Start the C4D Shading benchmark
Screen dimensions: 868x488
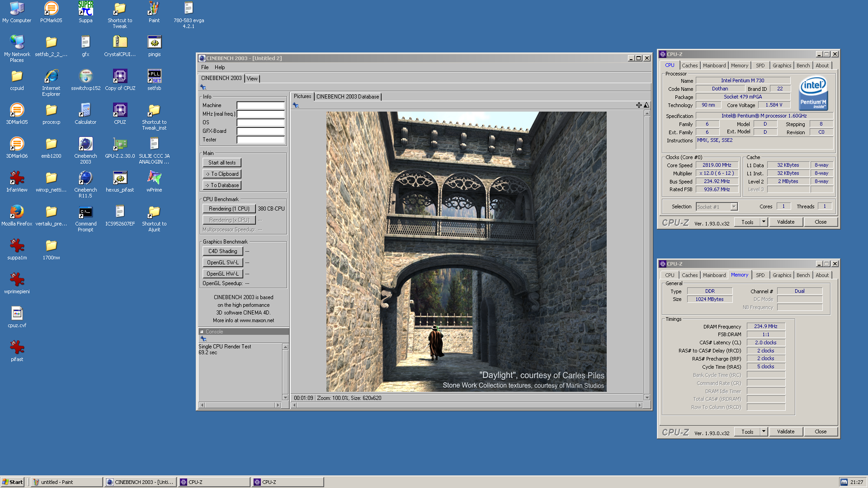point(223,251)
